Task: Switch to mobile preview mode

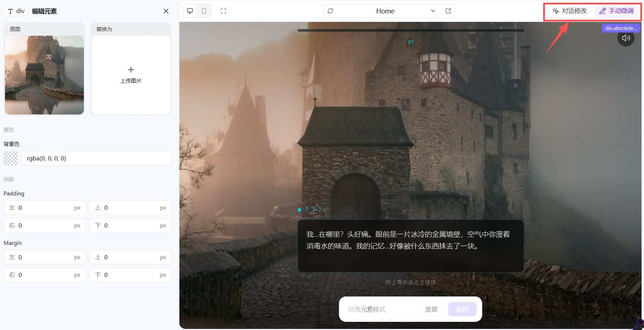Action: (x=204, y=11)
